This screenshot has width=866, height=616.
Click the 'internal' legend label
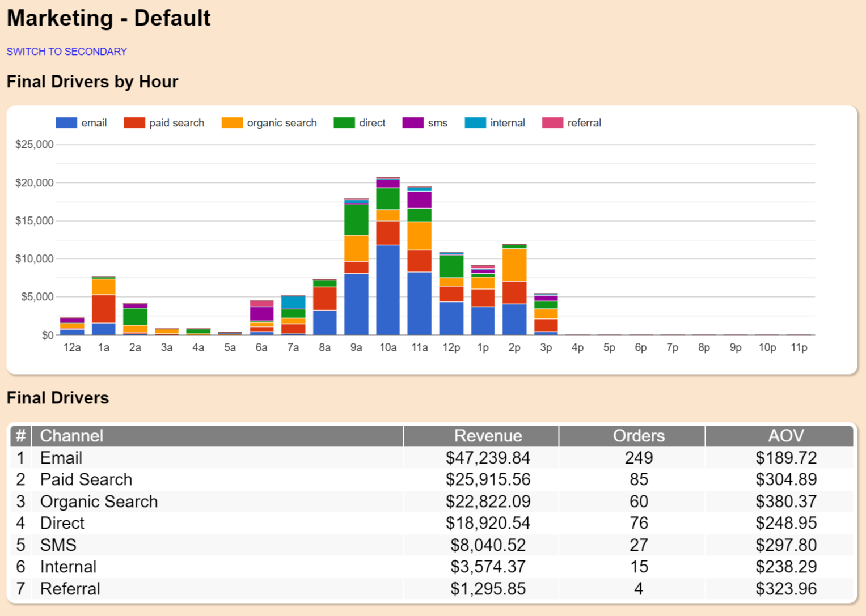click(x=508, y=123)
